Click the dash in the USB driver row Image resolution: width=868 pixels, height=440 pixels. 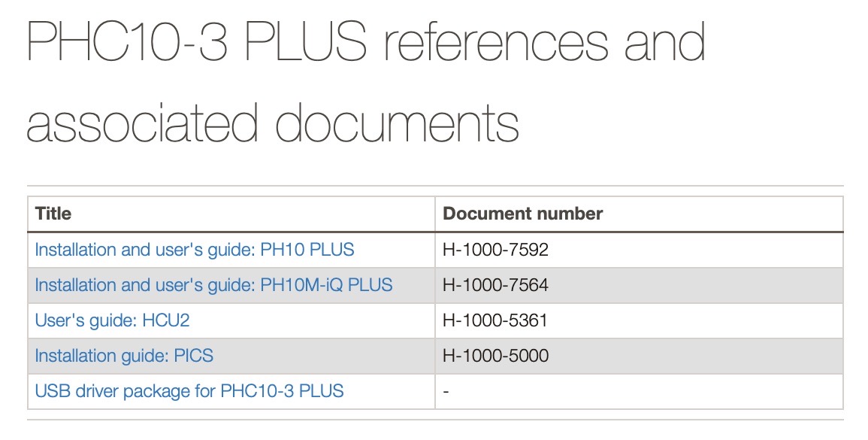coord(446,391)
